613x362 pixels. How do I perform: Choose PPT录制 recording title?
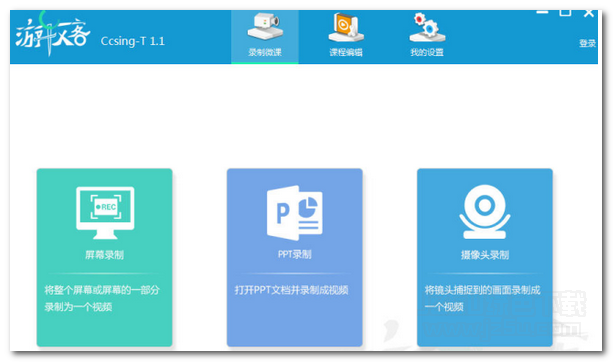point(294,254)
